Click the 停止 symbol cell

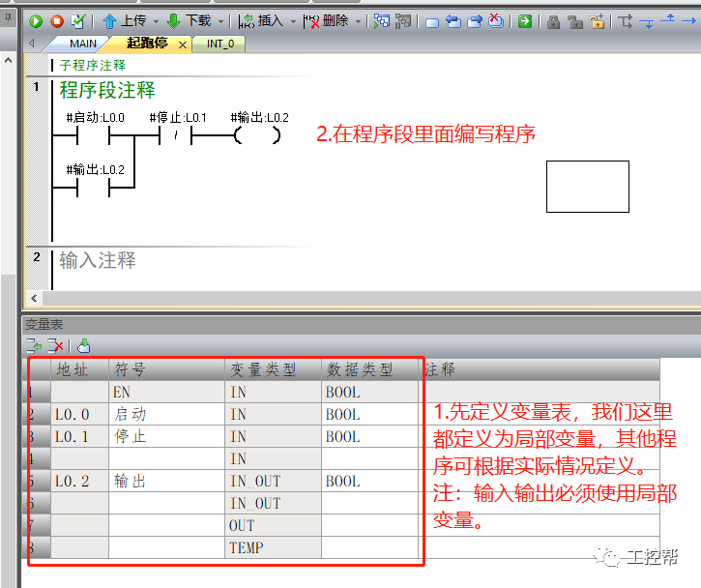coord(166,436)
